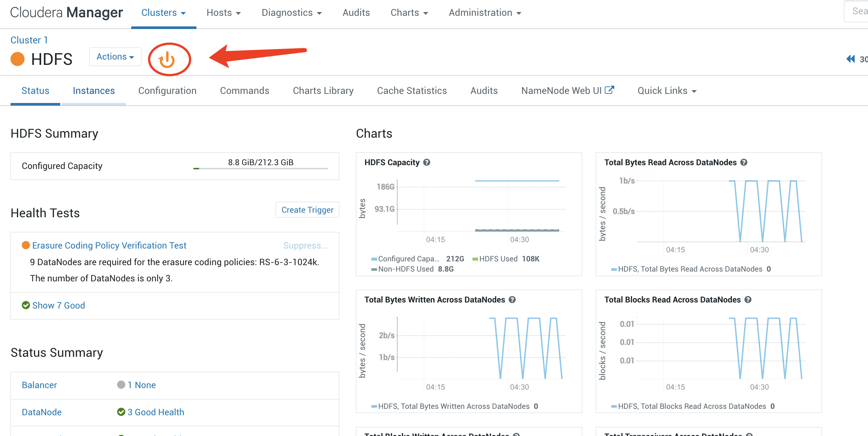Screen dimensions: 868x436
Task: Click the orange restart-needed power icon
Action: 167,60
